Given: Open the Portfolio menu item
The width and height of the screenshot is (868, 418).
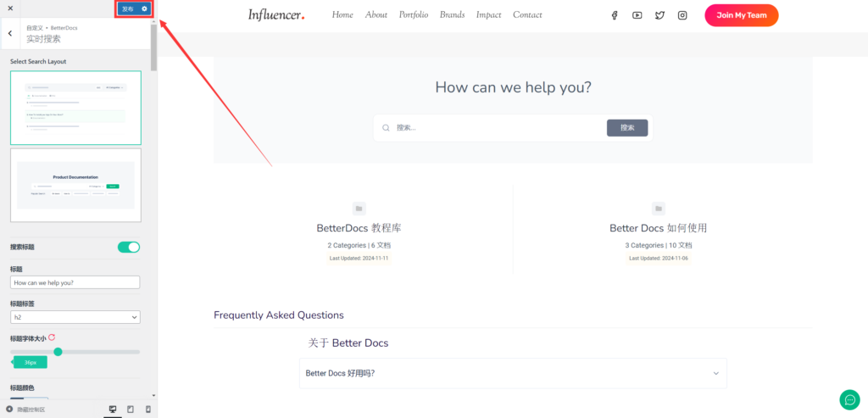Looking at the screenshot, I should [x=414, y=15].
